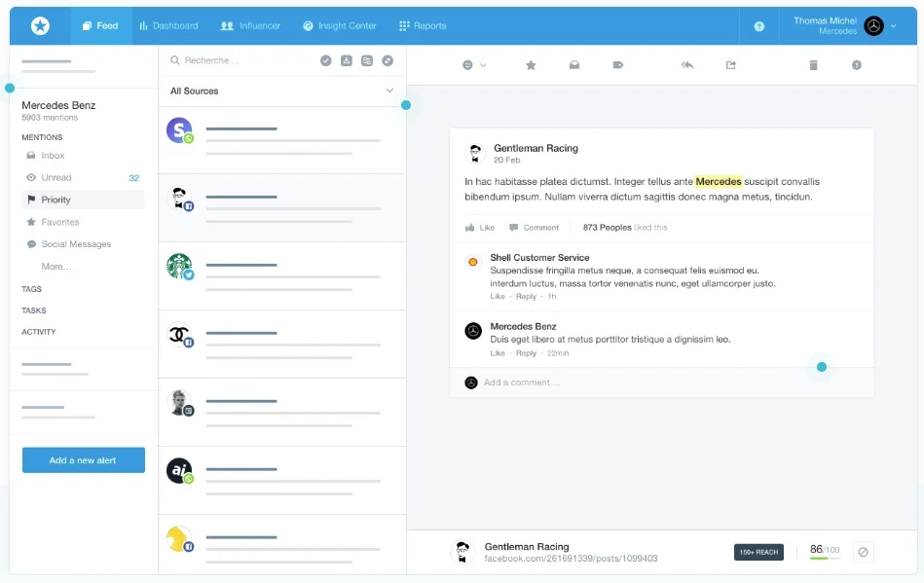Click the filter settings icon beside search
The image size is (924, 583).
(367, 60)
